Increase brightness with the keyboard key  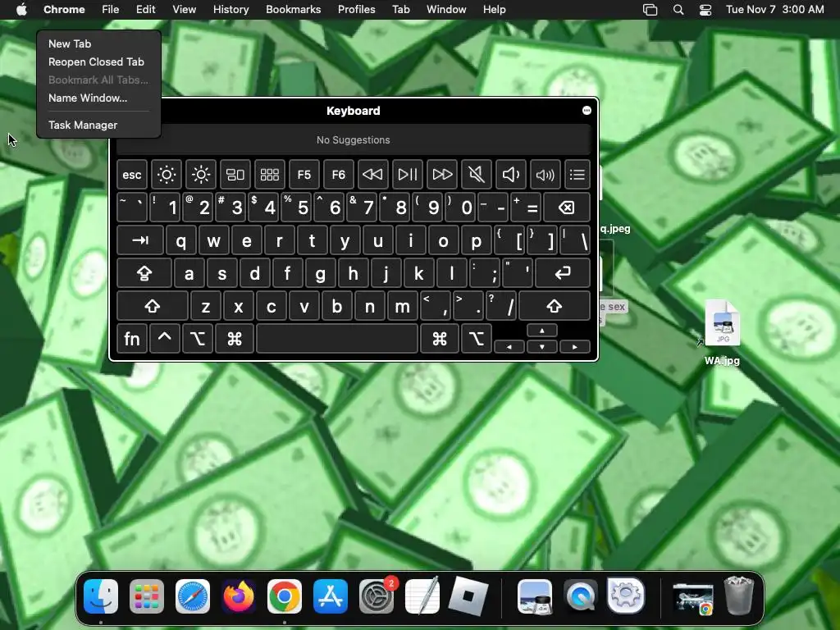click(x=201, y=175)
